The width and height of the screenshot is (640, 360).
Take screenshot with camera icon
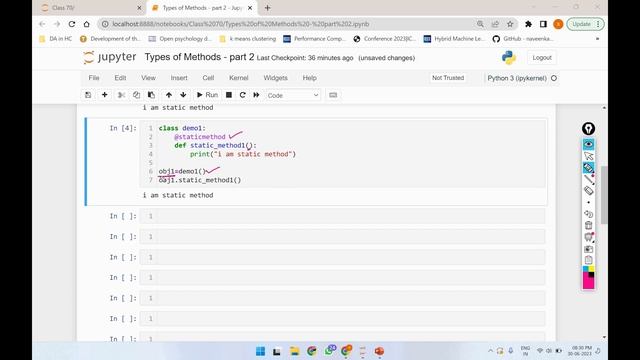(588, 249)
